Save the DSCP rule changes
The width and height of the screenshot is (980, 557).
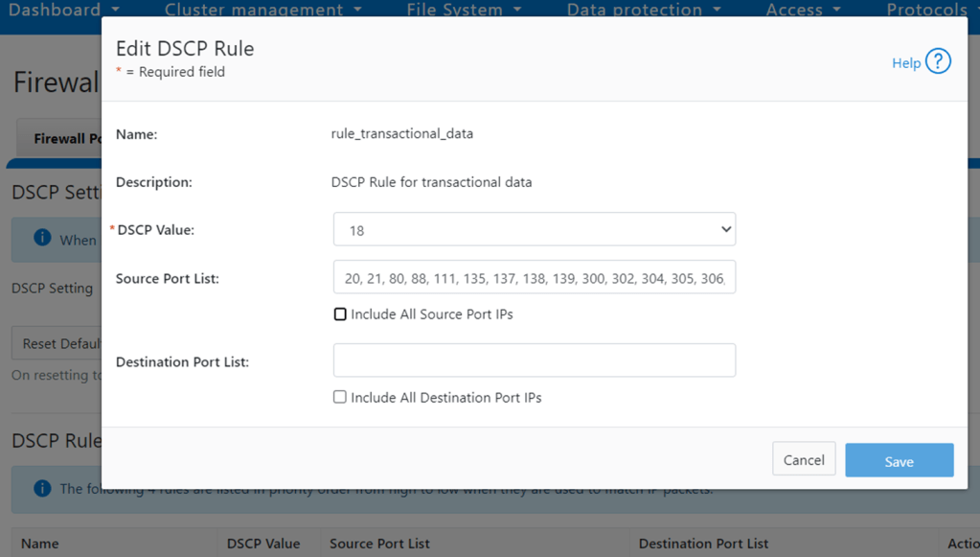point(899,460)
